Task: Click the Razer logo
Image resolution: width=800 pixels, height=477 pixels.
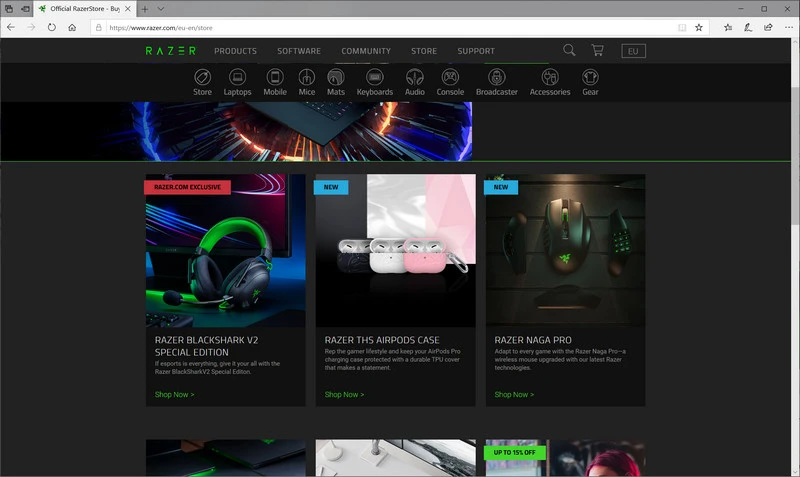Action: click(x=170, y=51)
